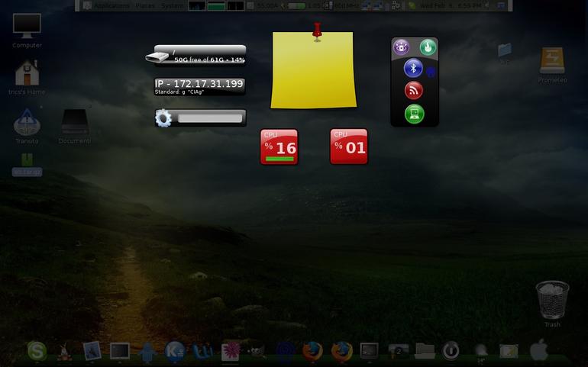Viewport: 588px width, 367px height.
Task: Select the green archive file icon
Action: [x=27, y=160]
